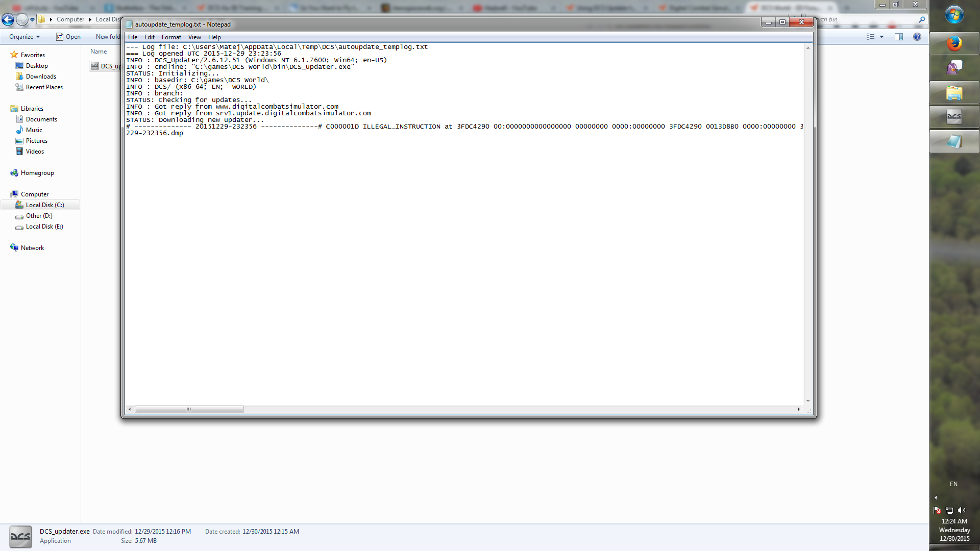The width and height of the screenshot is (980, 551).
Task: Click the Notepad title bar document icon
Action: click(130, 24)
